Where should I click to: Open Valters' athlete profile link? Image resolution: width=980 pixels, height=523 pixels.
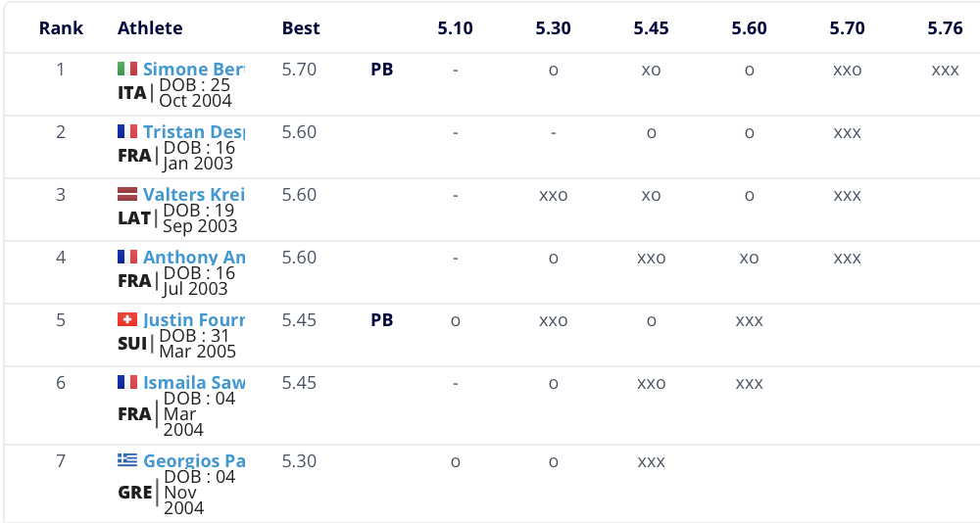[193, 195]
